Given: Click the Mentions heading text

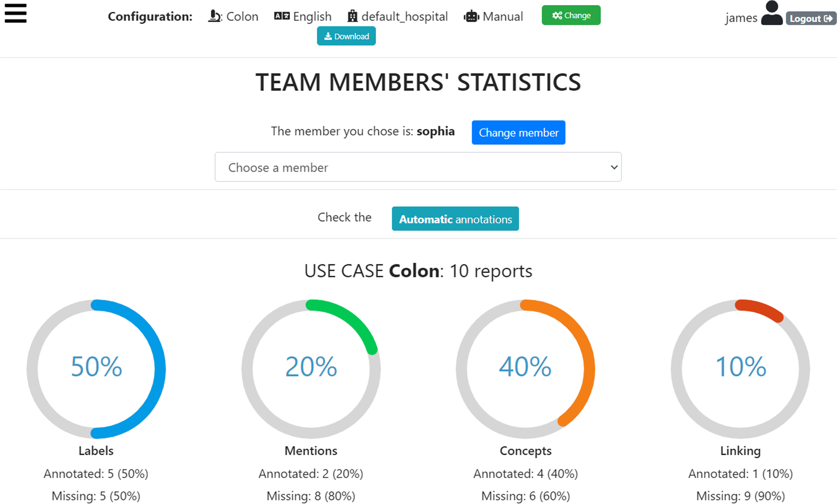Looking at the screenshot, I should tap(311, 451).
